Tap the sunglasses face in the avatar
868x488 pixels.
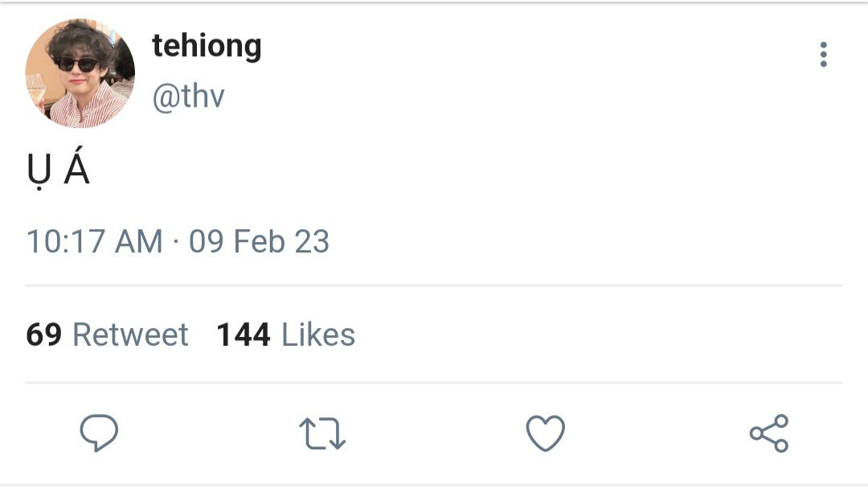click(x=77, y=68)
